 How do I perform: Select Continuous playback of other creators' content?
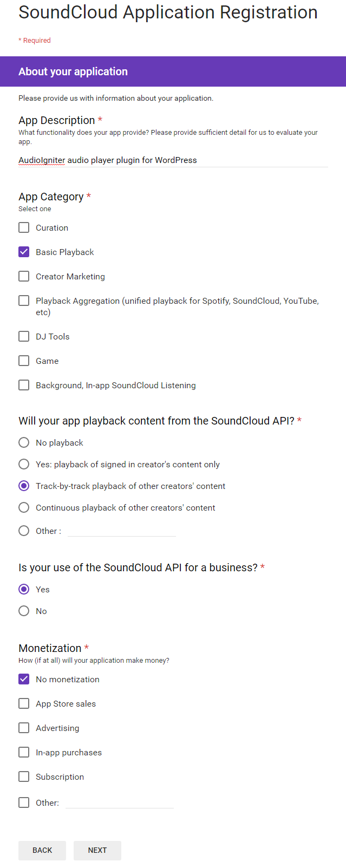tap(24, 507)
